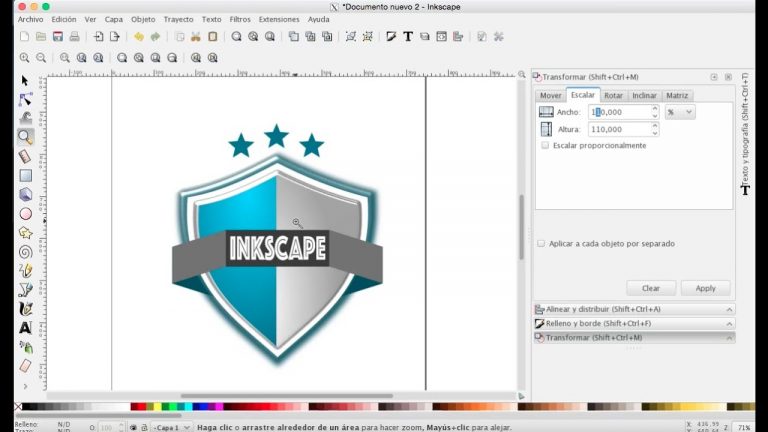Select the Star polygon tool

point(25,233)
